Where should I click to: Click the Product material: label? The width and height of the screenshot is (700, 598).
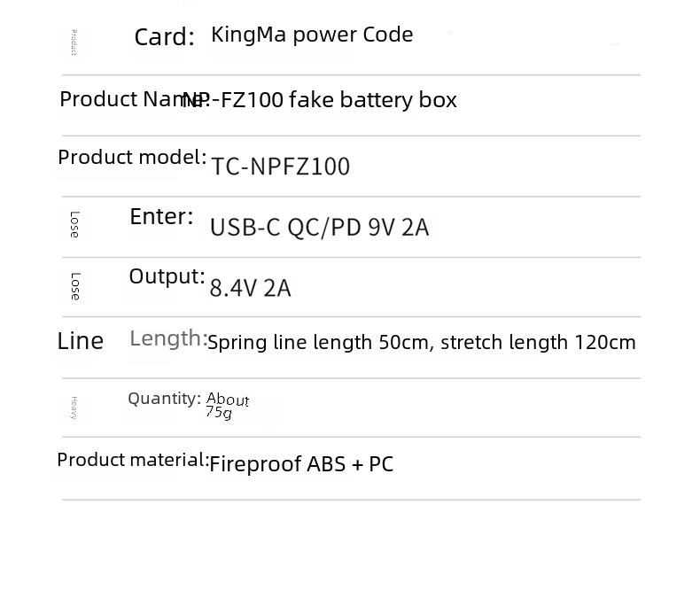click(133, 460)
